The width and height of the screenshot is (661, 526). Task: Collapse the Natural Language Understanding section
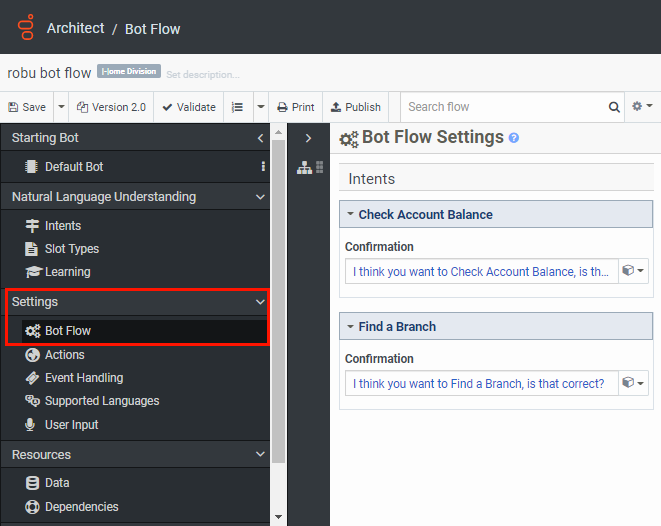tap(260, 197)
